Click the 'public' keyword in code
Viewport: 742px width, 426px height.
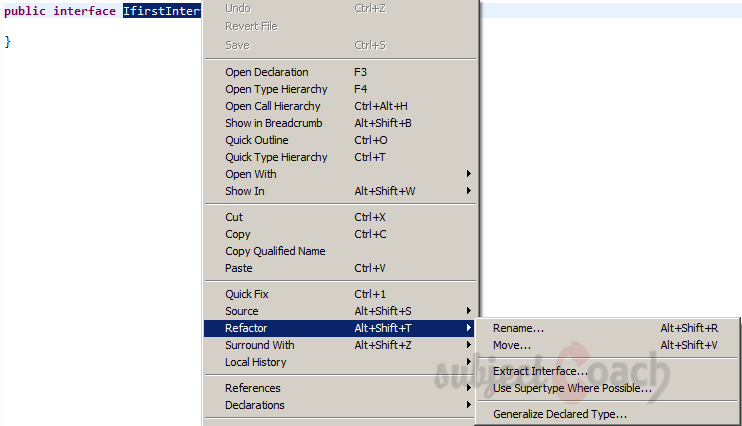25,11
